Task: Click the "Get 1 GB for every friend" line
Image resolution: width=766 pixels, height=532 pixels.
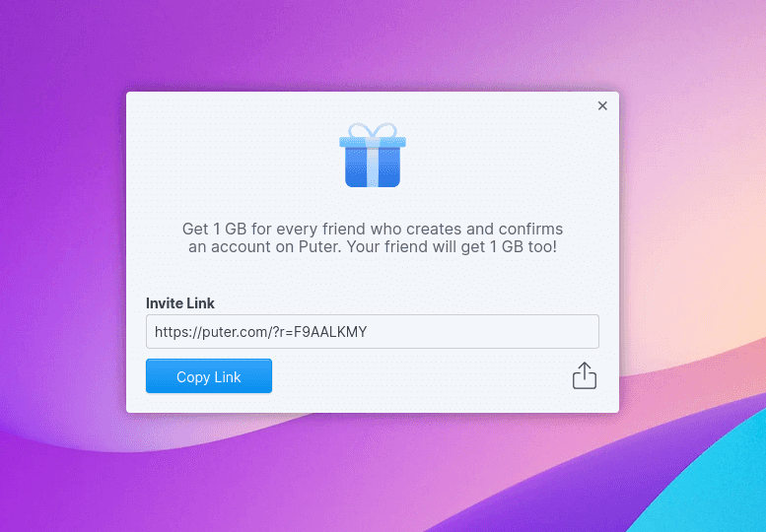Action: point(373,229)
